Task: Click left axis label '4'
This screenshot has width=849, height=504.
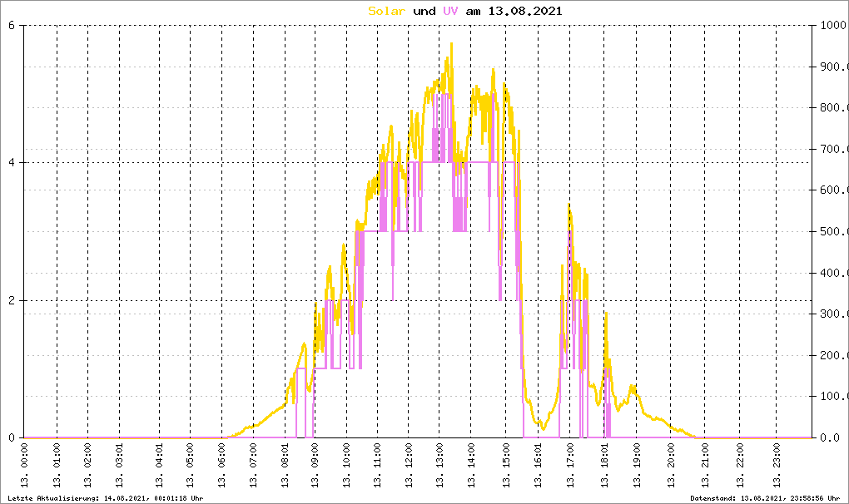Action: pyautogui.click(x=12, y=163)
